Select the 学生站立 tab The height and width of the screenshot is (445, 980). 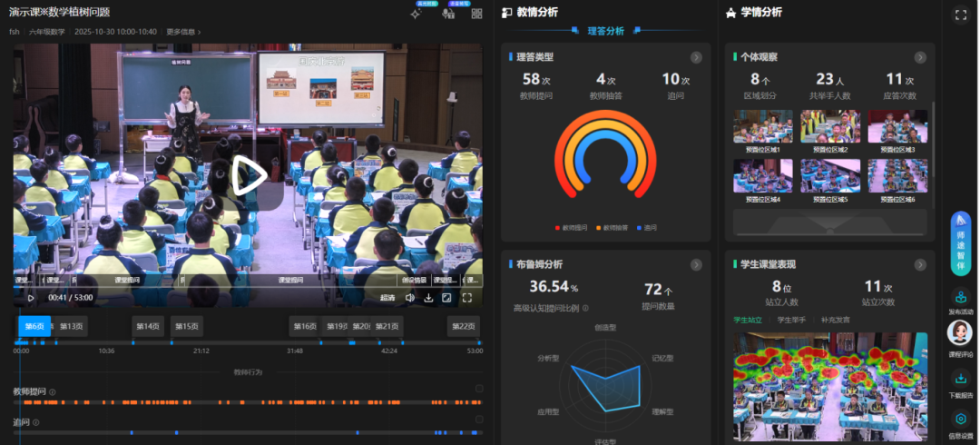(748, 320)
